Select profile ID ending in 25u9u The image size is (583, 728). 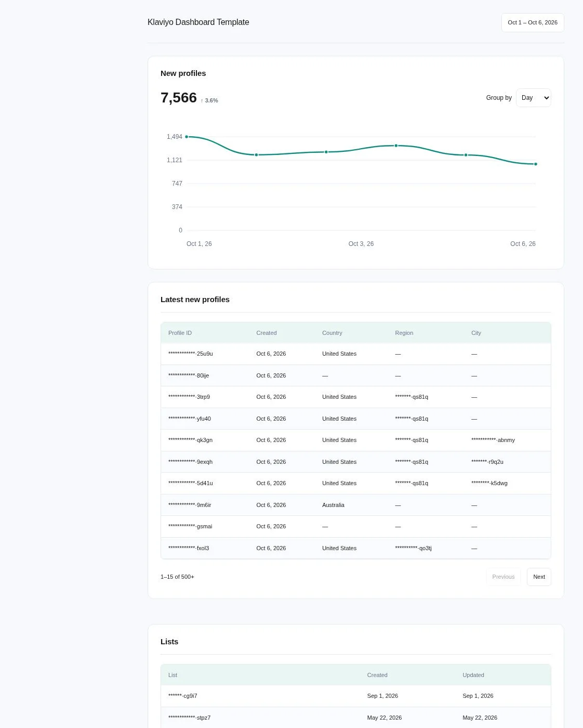coord(191,354)
